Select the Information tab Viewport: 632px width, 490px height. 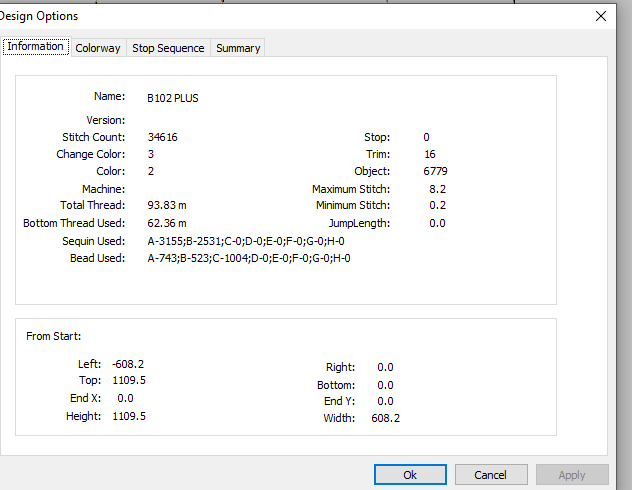pyautogui.click(x=35, y=46)
